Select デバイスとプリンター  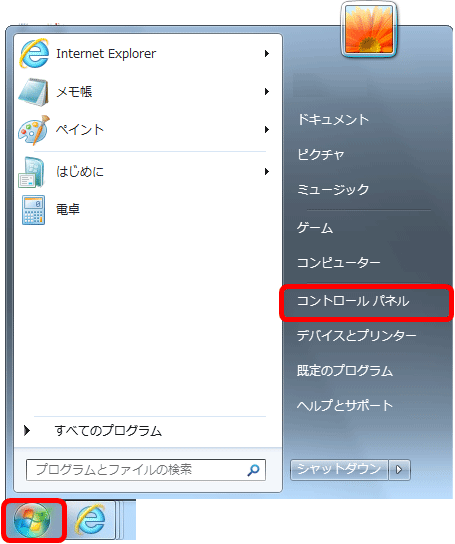356,335
